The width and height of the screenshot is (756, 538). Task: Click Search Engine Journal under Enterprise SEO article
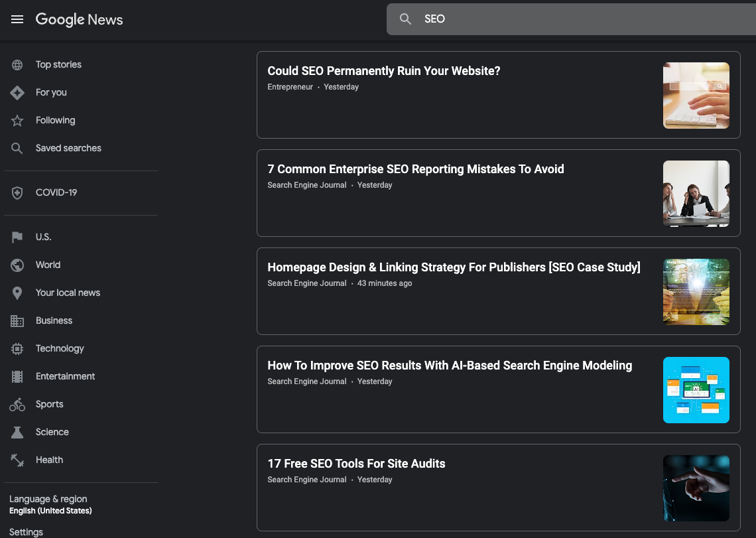[307, 185]
